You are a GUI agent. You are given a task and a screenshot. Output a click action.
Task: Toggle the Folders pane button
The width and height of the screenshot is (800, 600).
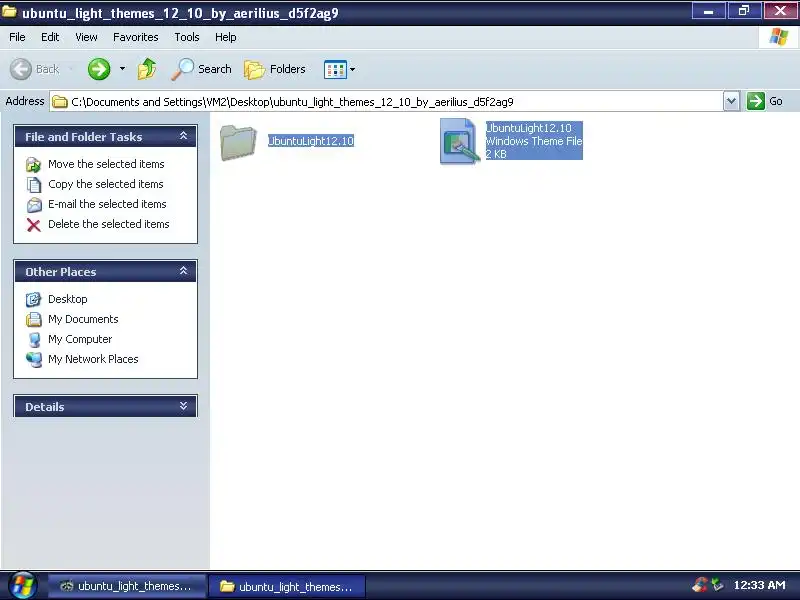[x=275, y=69]
